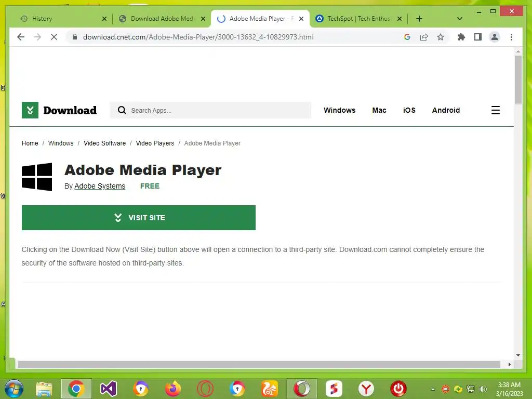Open Adobe Systems developer link
This screenshot has width=532, height=399.
click(x=100, y=186)
